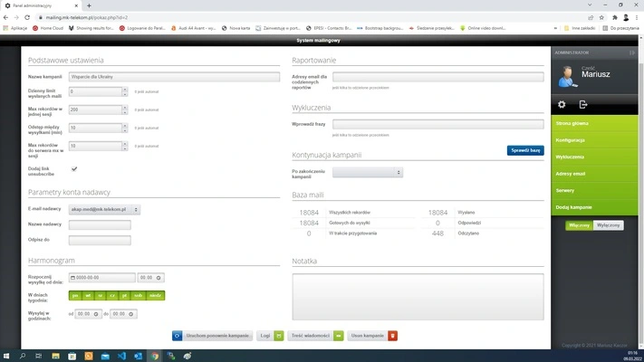Open the settings gear in sidebar
Image resolution: width=644 pixels, height=362 pixels.
coord(562,104)
